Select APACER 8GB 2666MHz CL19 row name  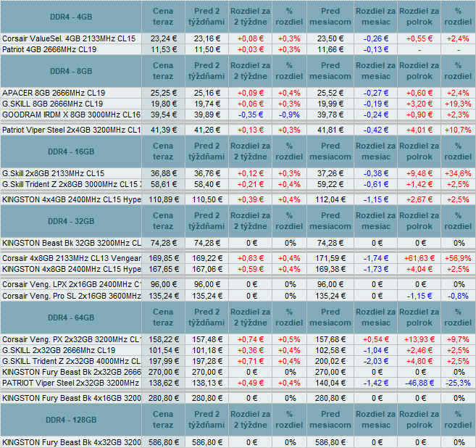click(54, 93)
